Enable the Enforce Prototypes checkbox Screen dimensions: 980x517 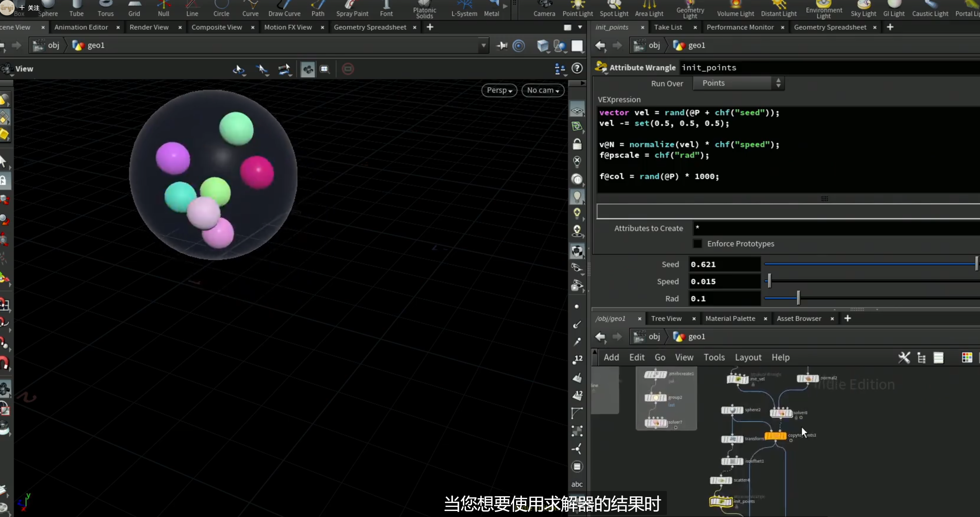coord(697,244)
